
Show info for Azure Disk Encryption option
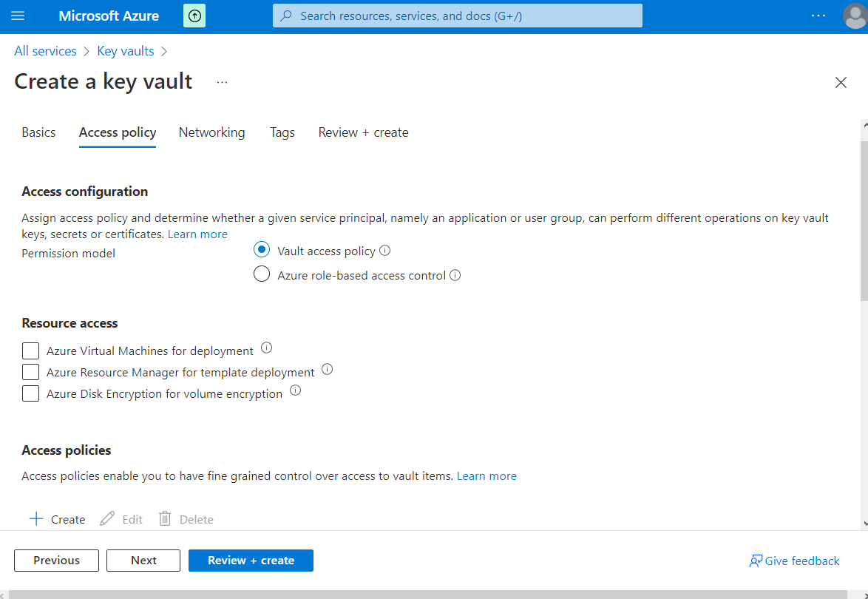click(x=296, y=390)
